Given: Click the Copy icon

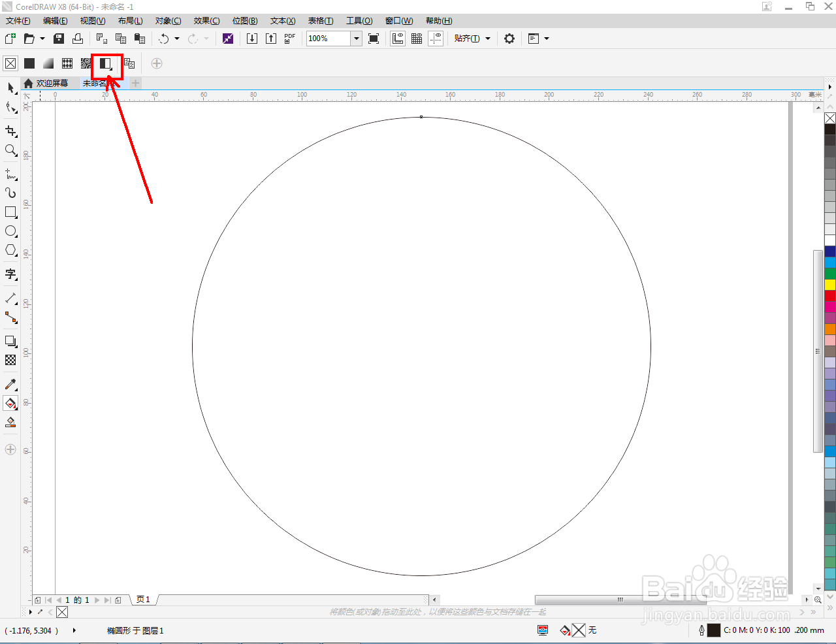Looking at the screenshot, I should pyautogui.click(x=120, y=39).
